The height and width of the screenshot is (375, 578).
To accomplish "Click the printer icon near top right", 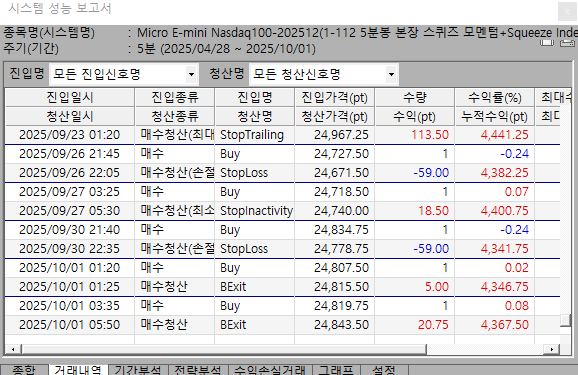I will click(567, 44).
